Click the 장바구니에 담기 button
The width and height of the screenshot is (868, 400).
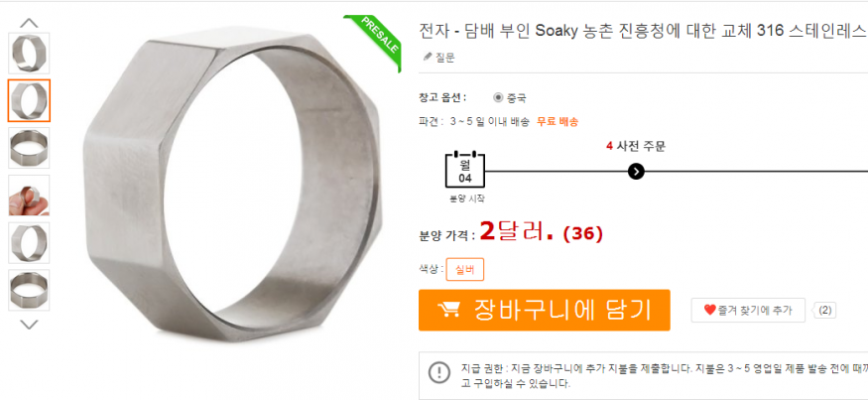(x=545, y=311)
